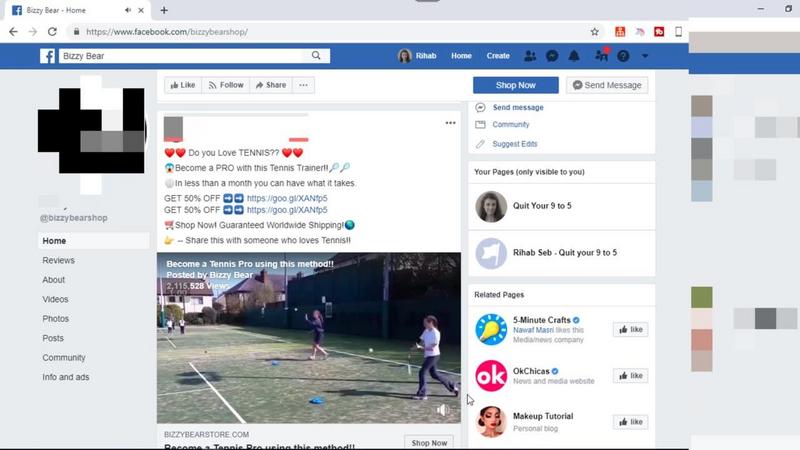Close the Bizzy Bear browser tab

(x=141, y=10)
